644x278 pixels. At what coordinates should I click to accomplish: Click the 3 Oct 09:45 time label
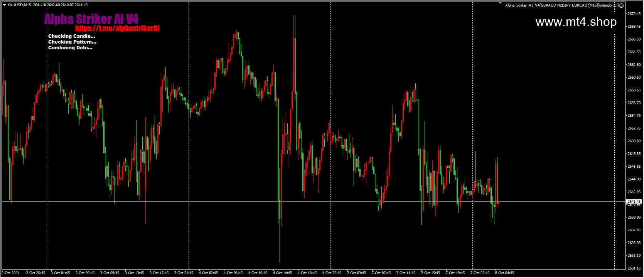coord(110,273)
